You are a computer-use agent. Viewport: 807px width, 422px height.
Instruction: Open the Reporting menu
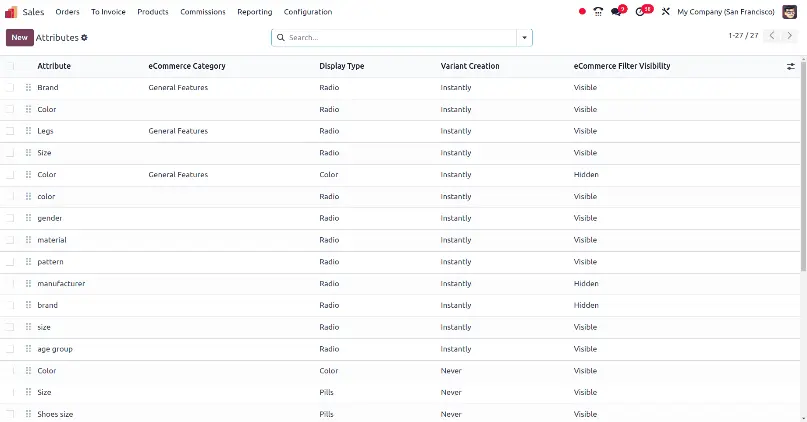(x=255, y=12)
